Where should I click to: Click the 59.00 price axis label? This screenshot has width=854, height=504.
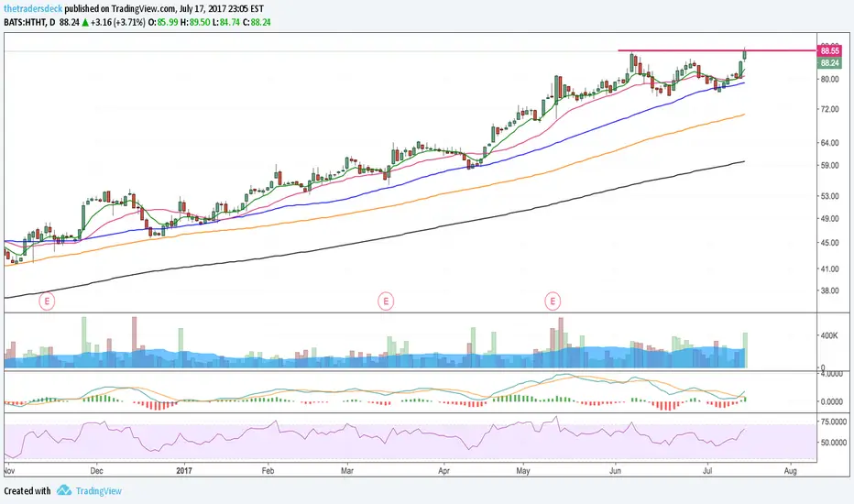point(829,165)
